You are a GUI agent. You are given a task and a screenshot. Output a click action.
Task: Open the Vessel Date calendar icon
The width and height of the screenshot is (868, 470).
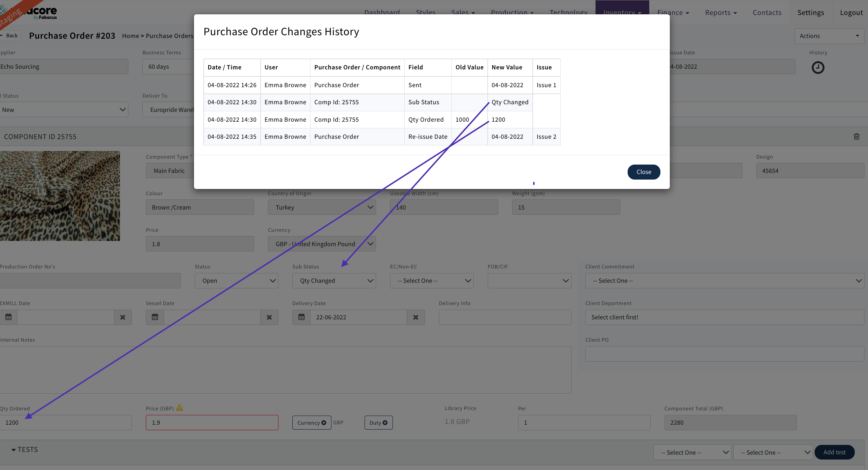(x=155, y=317)
